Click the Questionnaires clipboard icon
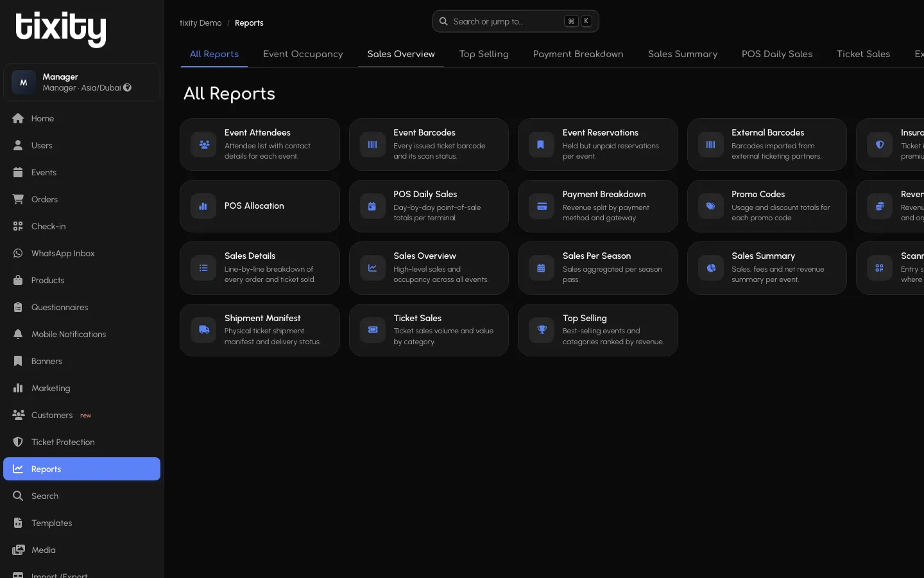Screen dimensions: 924x578 [x=18, y=307]
